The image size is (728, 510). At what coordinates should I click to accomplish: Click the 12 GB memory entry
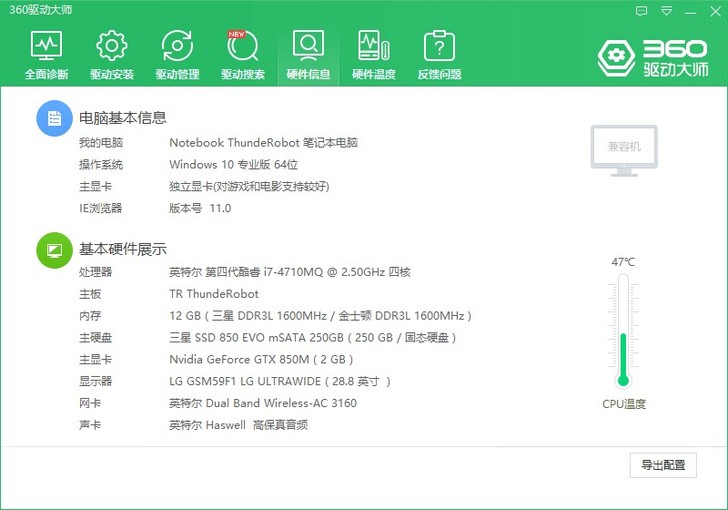(x=320, y=316)
